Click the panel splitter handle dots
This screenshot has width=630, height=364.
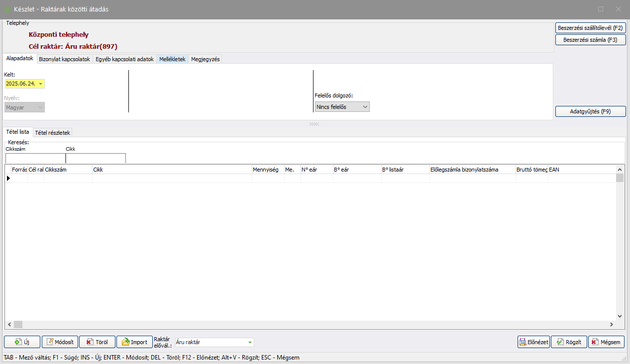[x=314, y=124]
